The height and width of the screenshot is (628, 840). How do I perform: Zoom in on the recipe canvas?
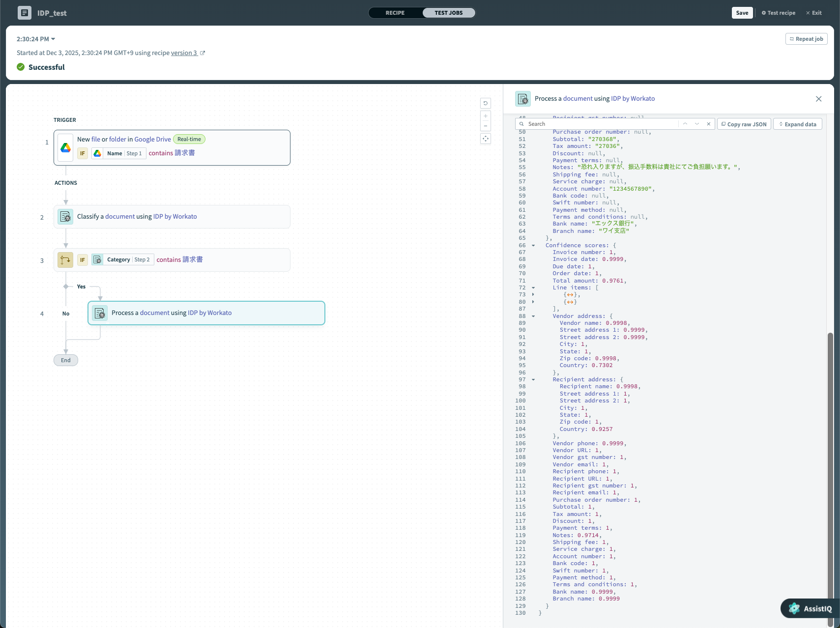click(x=486, y=116)
